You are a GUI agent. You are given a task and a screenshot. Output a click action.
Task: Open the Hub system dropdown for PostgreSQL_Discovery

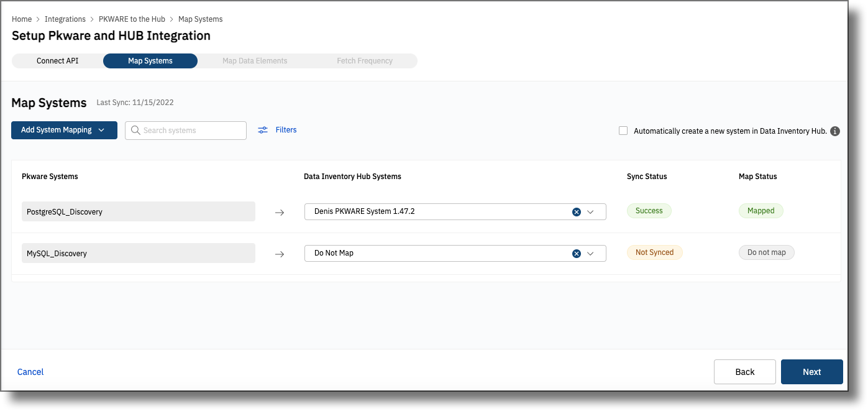tap(592, 211)
